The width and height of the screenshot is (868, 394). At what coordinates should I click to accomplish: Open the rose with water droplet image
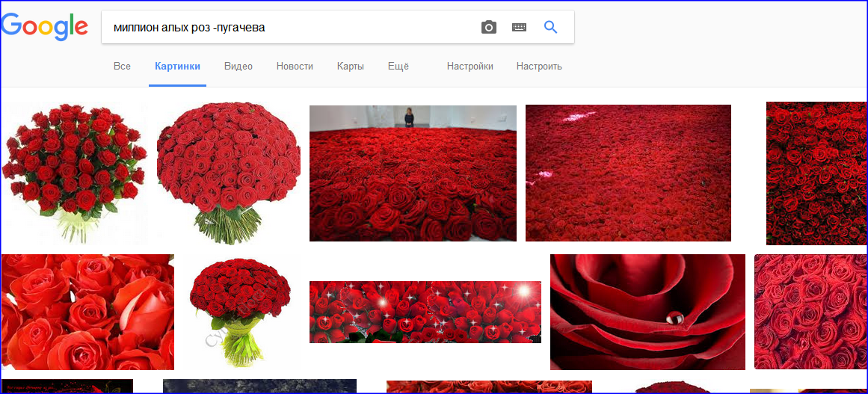pyautogui.click(x=647, y=312)
